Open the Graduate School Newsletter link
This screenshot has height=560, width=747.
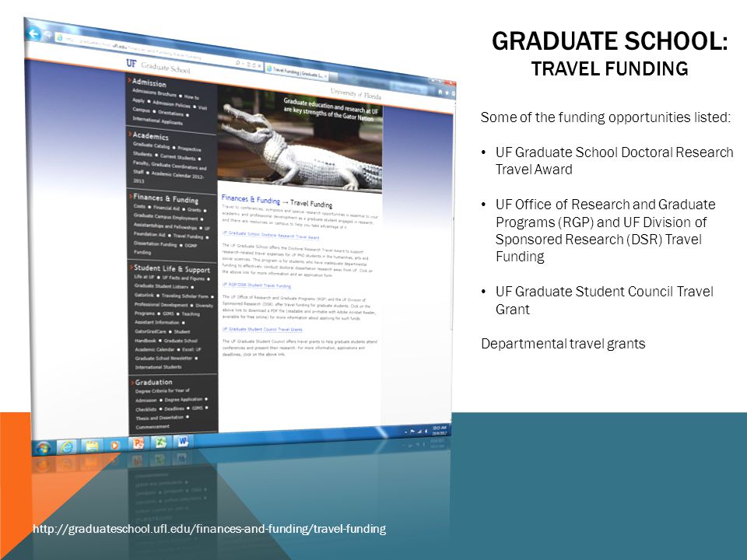[x=164, y=358]
